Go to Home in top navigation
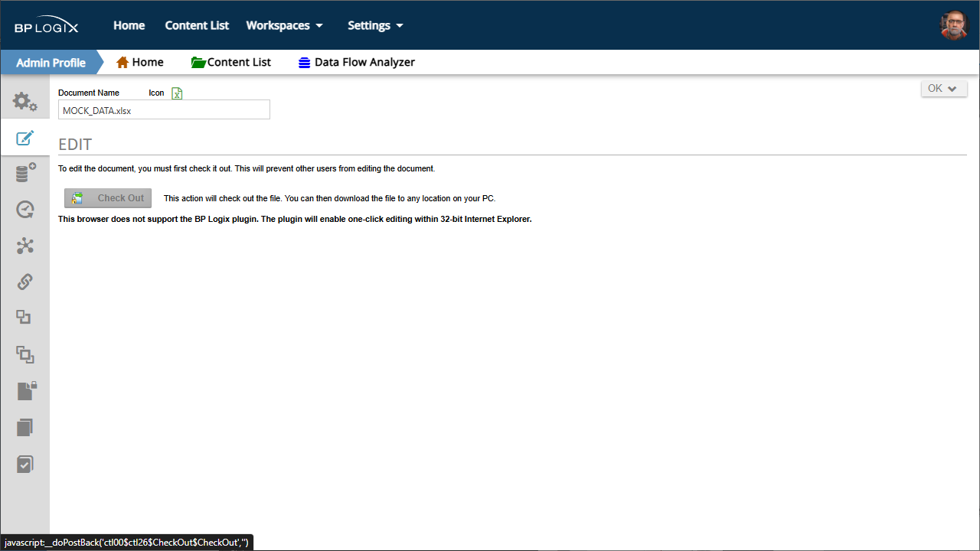 click(x=129, y=25)
